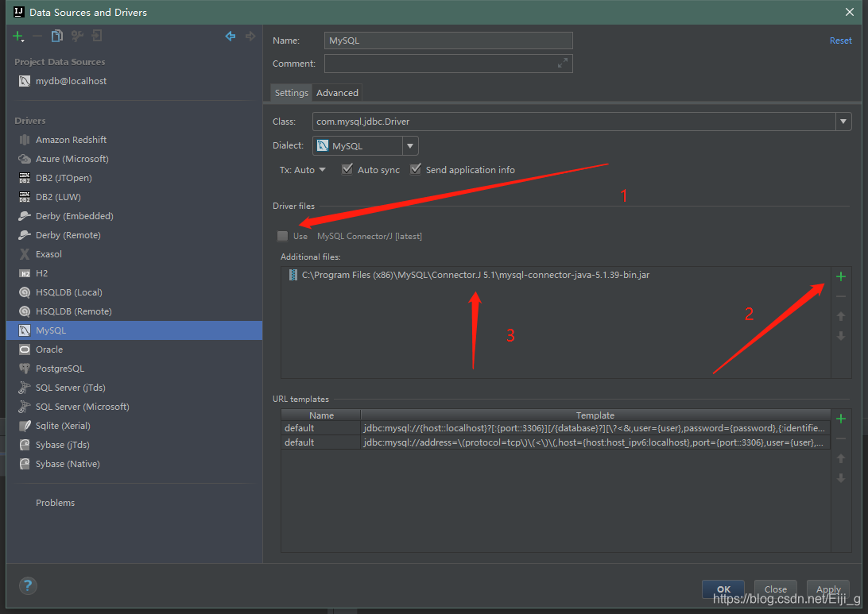Select the Amazon Redshift driver
The image size is (868, 614).
134,140
